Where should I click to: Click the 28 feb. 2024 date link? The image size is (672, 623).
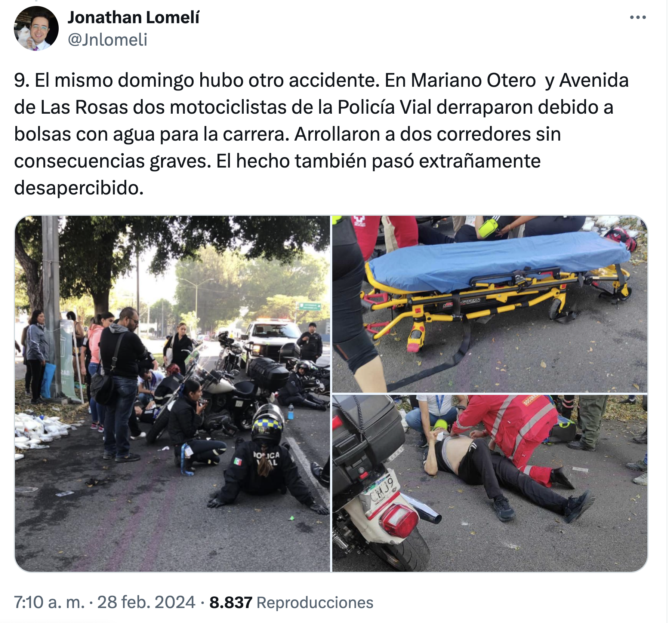click(146, 602)
